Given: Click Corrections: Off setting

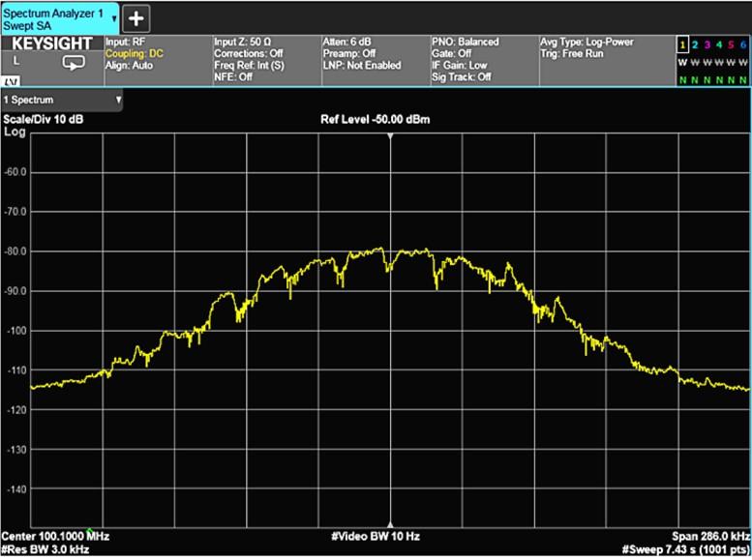Looking at the screenshot, I should tap(249, 53).
